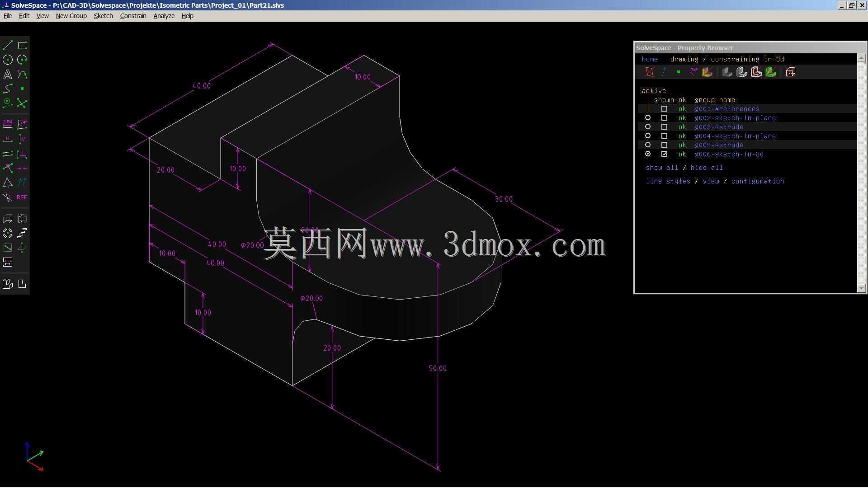Viewport: 868px width, 488px height.
Task: Create a new lathe group
Action: coord(22,219)
